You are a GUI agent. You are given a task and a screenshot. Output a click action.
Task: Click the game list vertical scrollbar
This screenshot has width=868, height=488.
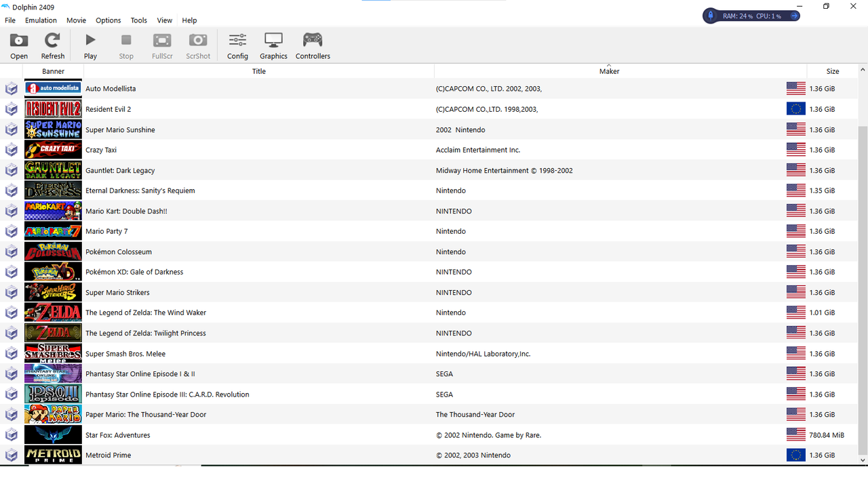863,291
